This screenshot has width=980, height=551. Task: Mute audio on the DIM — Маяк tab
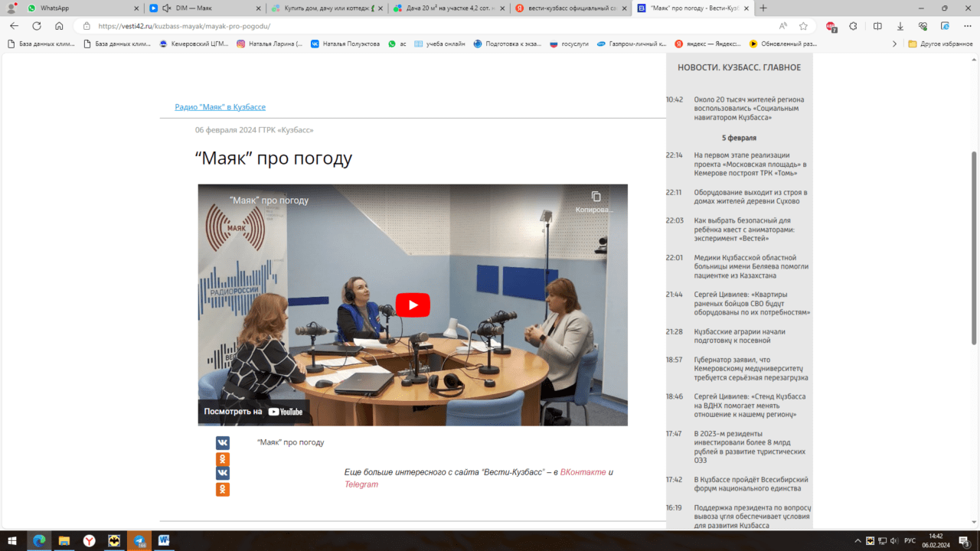click(166, 8)
